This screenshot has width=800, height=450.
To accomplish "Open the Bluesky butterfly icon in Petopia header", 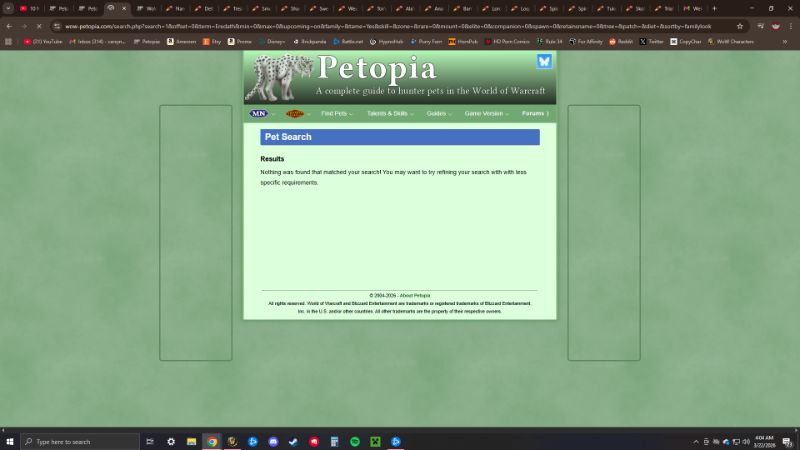I will [544, 61].
